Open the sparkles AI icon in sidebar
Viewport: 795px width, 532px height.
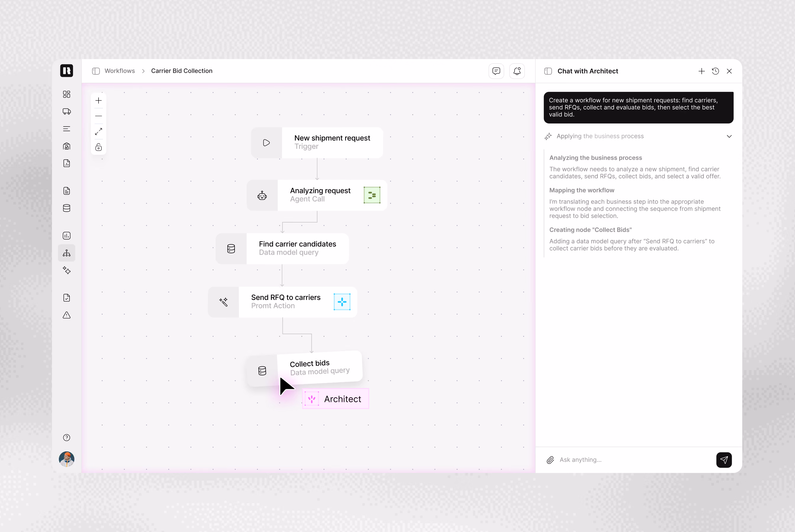pos(67,270)
